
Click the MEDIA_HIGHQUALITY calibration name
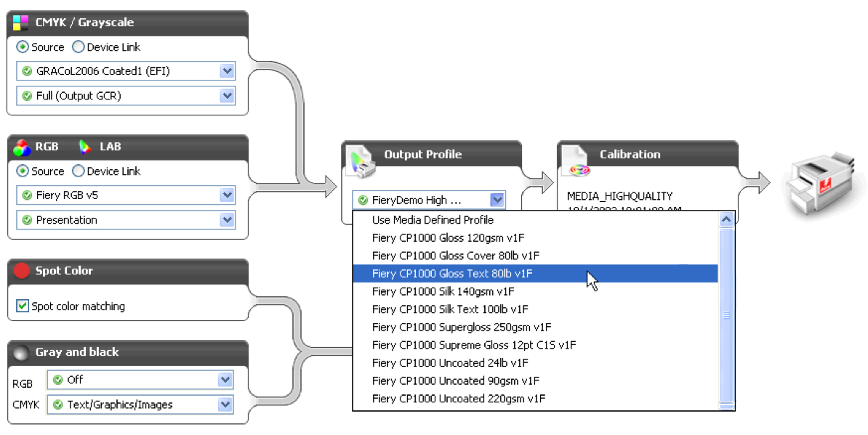619,196
